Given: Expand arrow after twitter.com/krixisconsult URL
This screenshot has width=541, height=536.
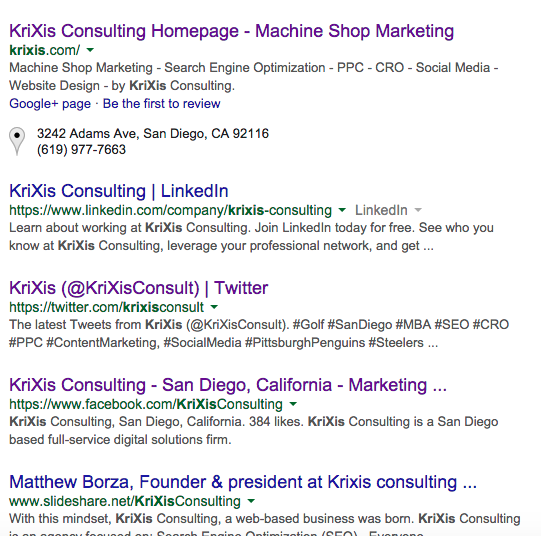Looking at the screenshot, I should coord(214,307).
